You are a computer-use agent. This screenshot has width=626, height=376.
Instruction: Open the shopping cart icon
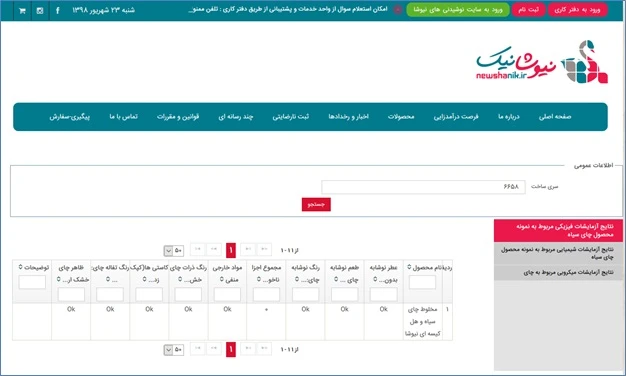[22, 11]
